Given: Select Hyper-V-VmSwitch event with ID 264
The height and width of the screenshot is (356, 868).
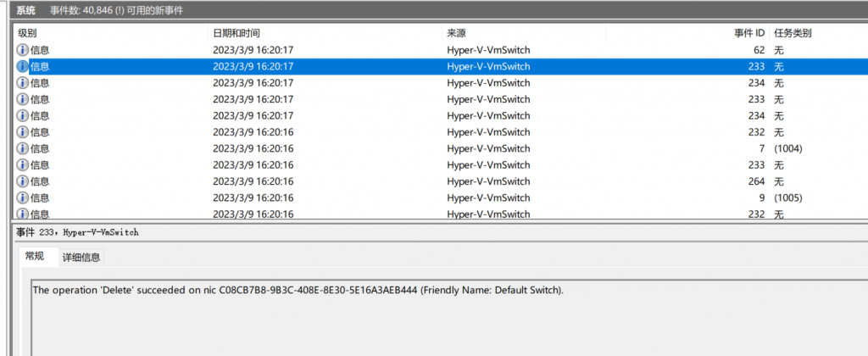Looking at the screenshot, I should point(440,181).
